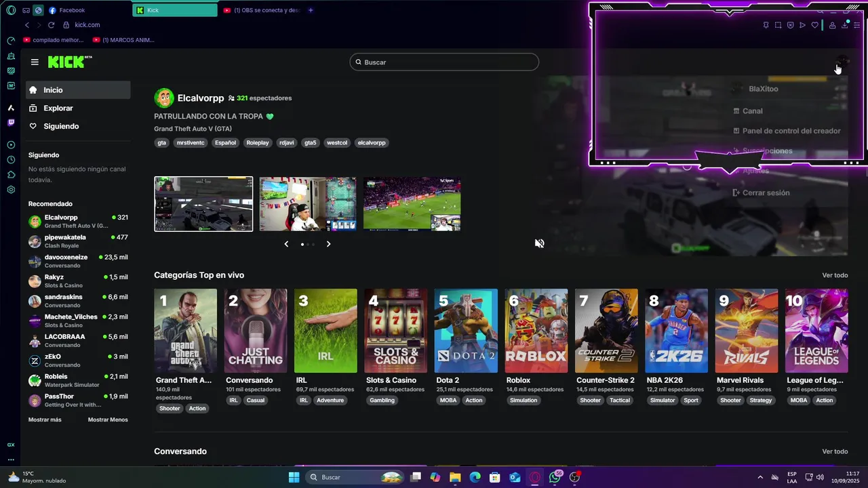This screenshot has width=868, height=488.
Task: Click the Opera GX logo menu button
Action: [x=11, y=10]
